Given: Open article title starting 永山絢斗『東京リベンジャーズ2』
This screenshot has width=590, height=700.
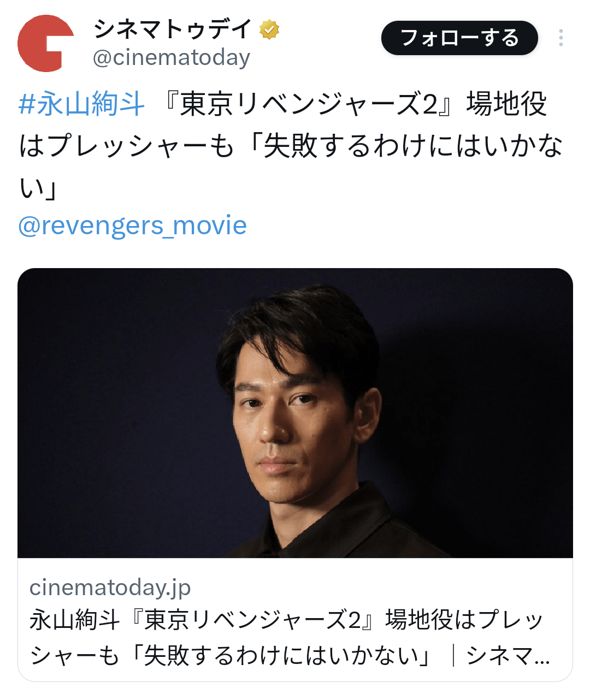Looking at the screenshot, I should tap(286, 620).
